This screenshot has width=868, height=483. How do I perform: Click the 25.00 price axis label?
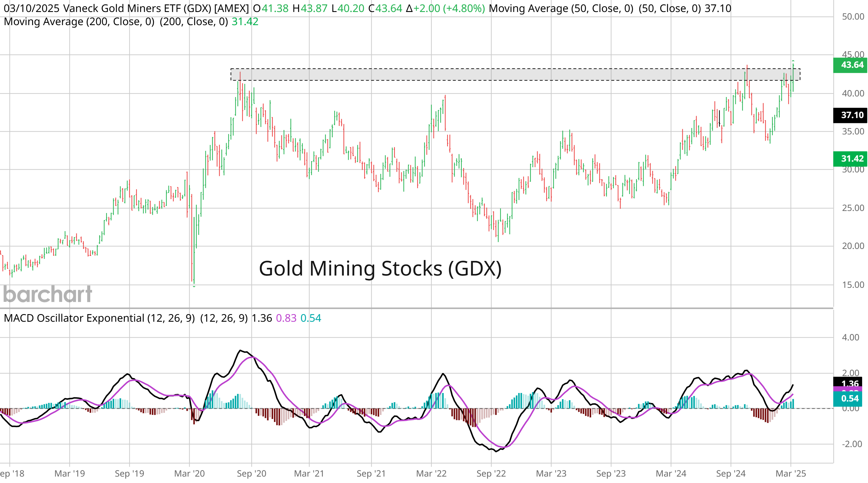pos(853,208)
